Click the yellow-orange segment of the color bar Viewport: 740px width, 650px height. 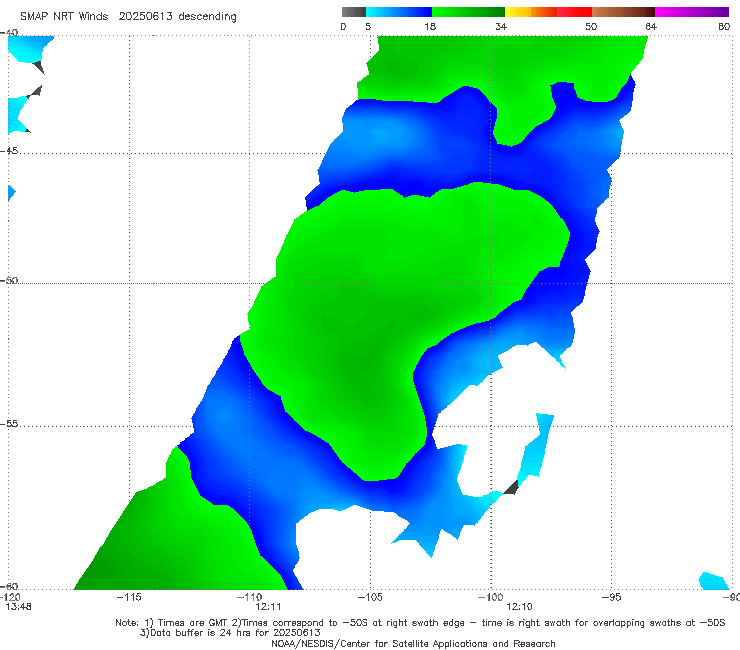coord(531,12)
